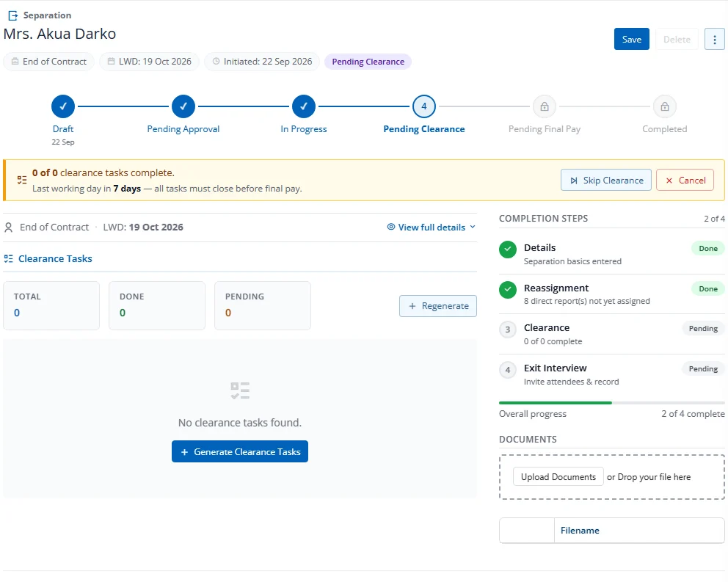Screen dimensions: 728x582
Task: Click the Upload Documents button
Action: 558,476
